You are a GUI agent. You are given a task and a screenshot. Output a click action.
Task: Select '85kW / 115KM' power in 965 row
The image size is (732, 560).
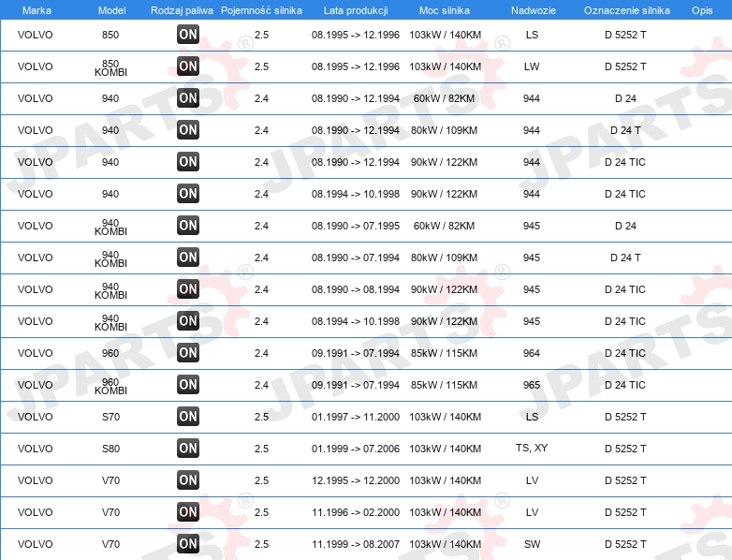click(444, 385)
